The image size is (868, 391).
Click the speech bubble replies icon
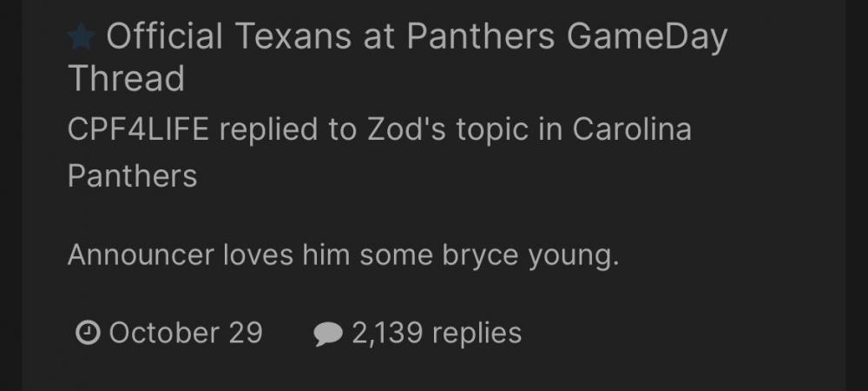pos(327,335)
